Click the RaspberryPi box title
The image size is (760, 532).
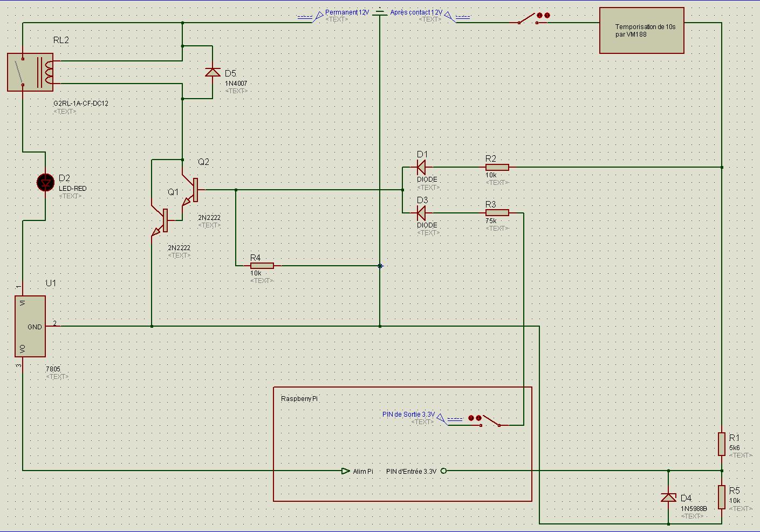tap(299, 399)
